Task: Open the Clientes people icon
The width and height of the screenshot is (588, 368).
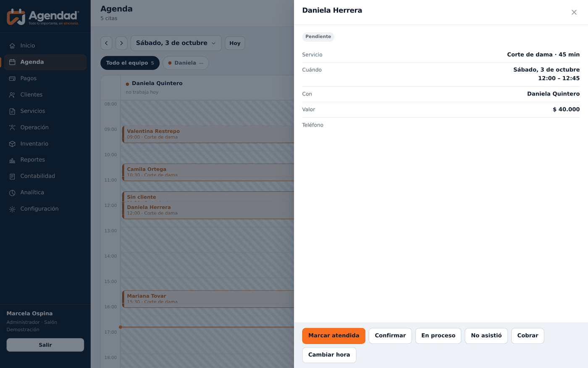Action: pyautogui.click(x=12, y=95)
